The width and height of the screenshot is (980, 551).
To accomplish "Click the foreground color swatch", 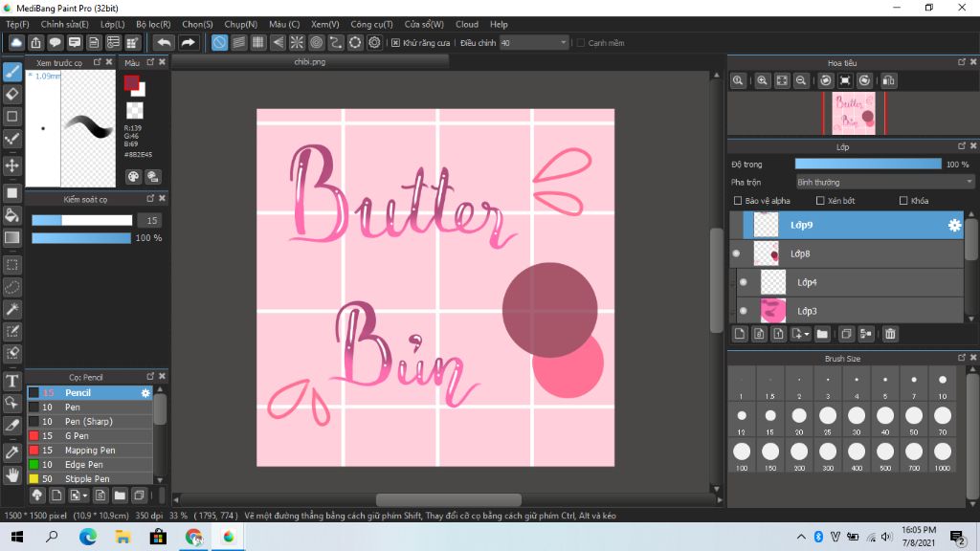I will click(131, 83).
